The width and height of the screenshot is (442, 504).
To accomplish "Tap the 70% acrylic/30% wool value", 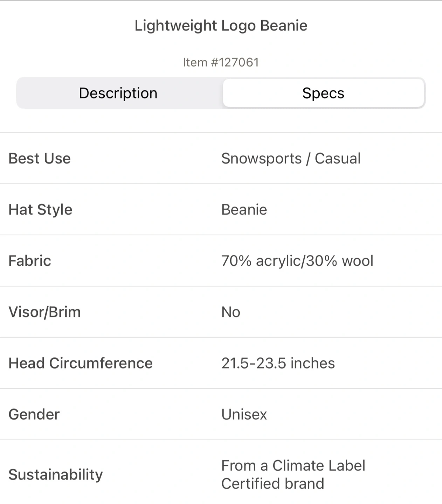I will [297, 261].
